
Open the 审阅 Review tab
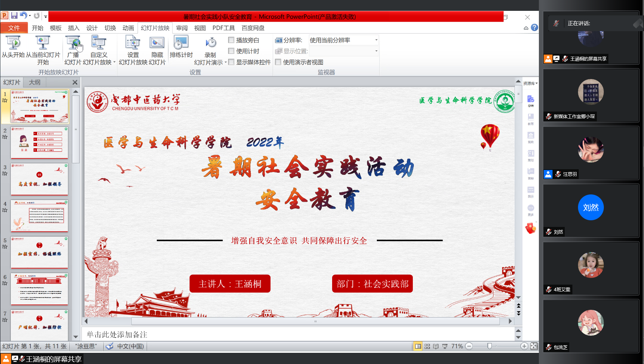pyautogui.click(x=182, y=28)
